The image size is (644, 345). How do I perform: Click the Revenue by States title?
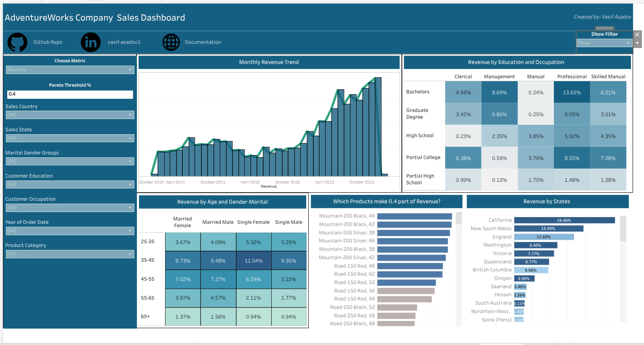547,202
